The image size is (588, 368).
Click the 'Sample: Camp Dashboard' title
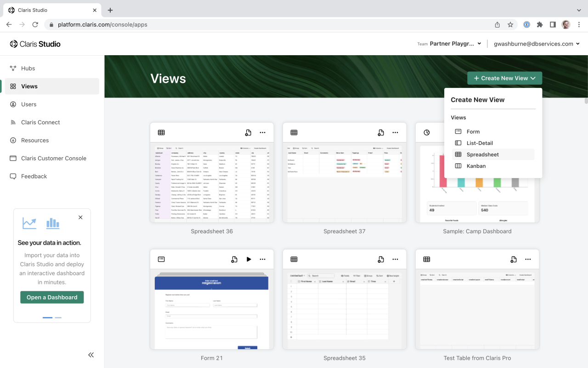[477, 231]
